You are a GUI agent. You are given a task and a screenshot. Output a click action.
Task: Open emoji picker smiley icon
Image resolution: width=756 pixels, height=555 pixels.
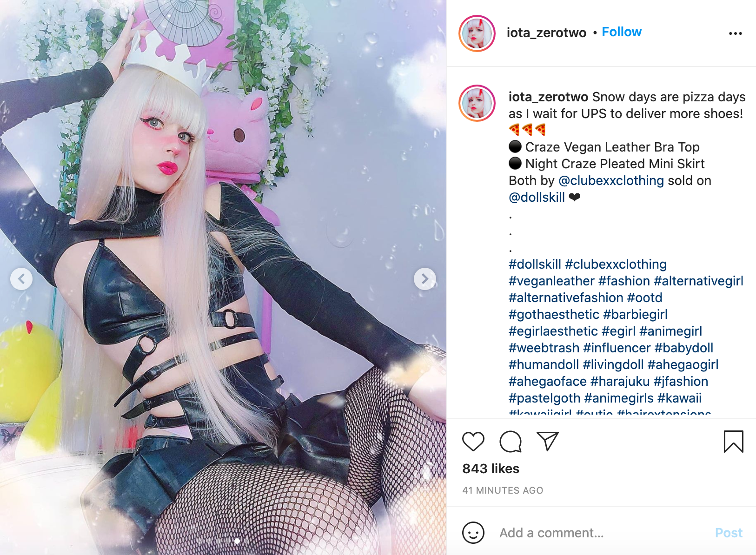473,533
